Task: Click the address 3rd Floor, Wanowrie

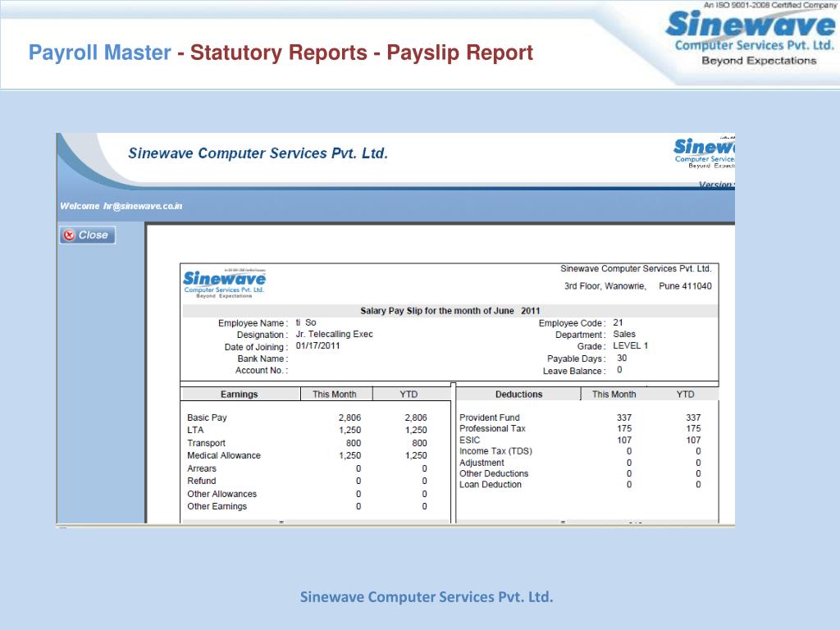Action: pos(605,286)
